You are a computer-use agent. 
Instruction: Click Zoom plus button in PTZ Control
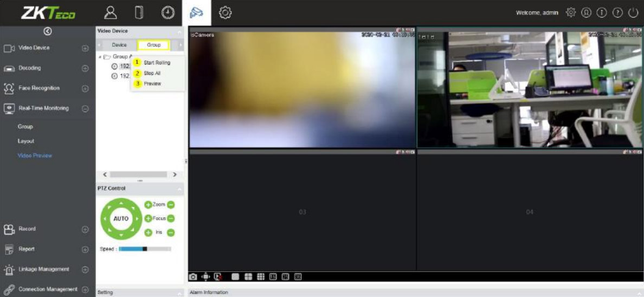[x=147, y=204]
